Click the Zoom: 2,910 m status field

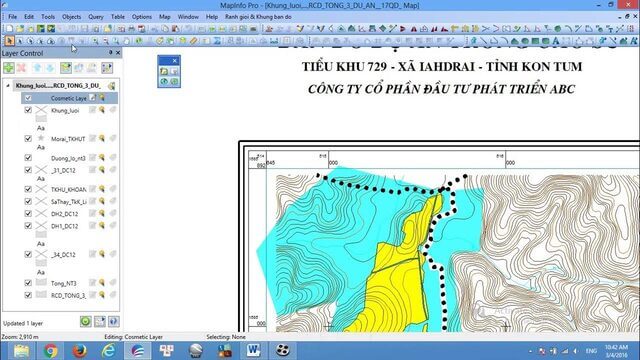tap(20, 337)
